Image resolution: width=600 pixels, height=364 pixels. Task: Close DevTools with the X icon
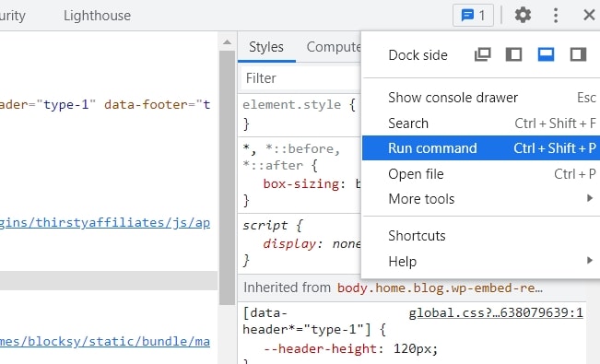click(x=589, y=16)
